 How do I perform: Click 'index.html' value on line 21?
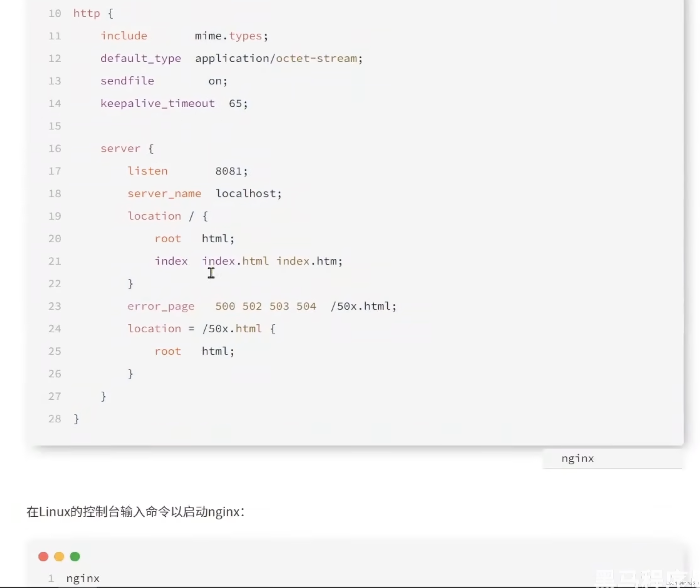[x=235, y=261]
